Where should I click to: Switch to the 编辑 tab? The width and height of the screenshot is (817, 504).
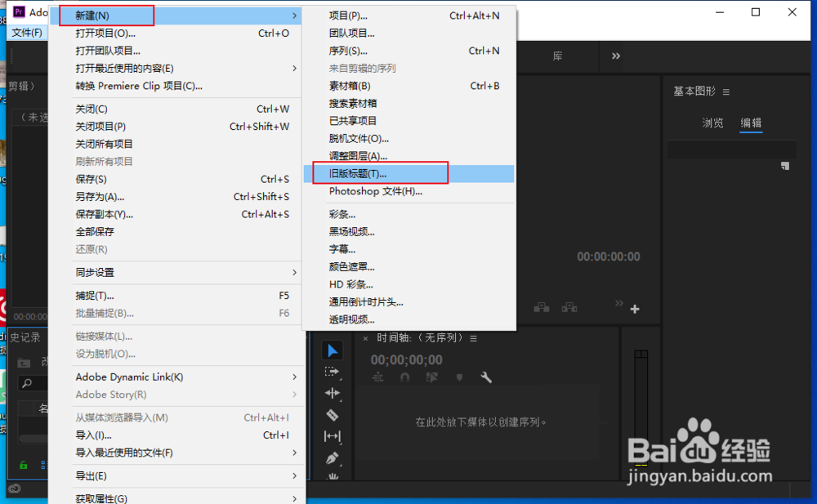pyautogui.click(x=751, y=123)
